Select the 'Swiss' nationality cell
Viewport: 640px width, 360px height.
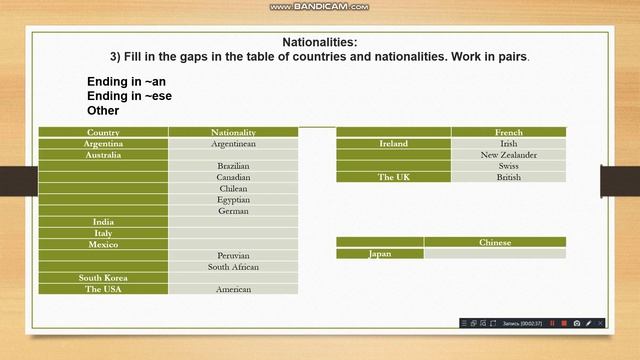pos(509,166)
